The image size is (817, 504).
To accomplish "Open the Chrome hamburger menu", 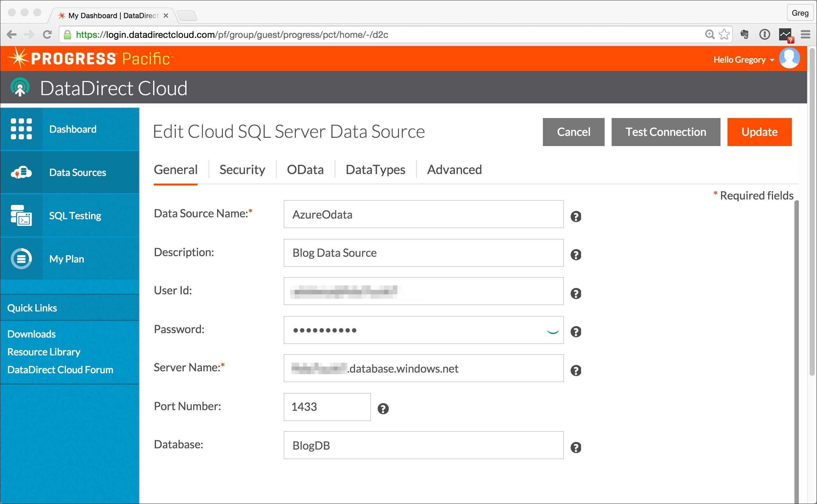I will tap(806, 34).
